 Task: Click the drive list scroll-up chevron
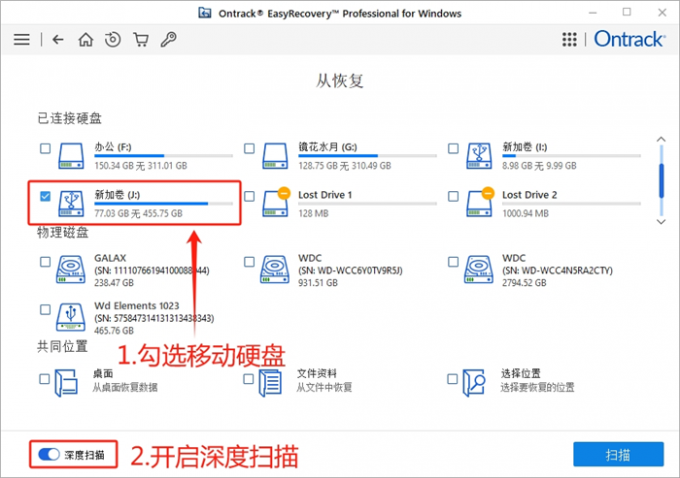pos(661,139)
